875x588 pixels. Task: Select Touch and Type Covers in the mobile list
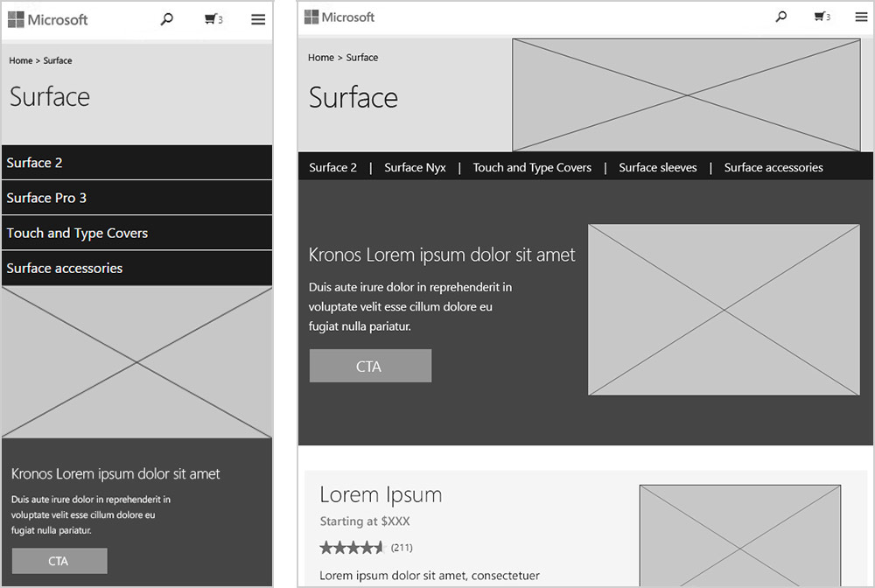point(136,233)
